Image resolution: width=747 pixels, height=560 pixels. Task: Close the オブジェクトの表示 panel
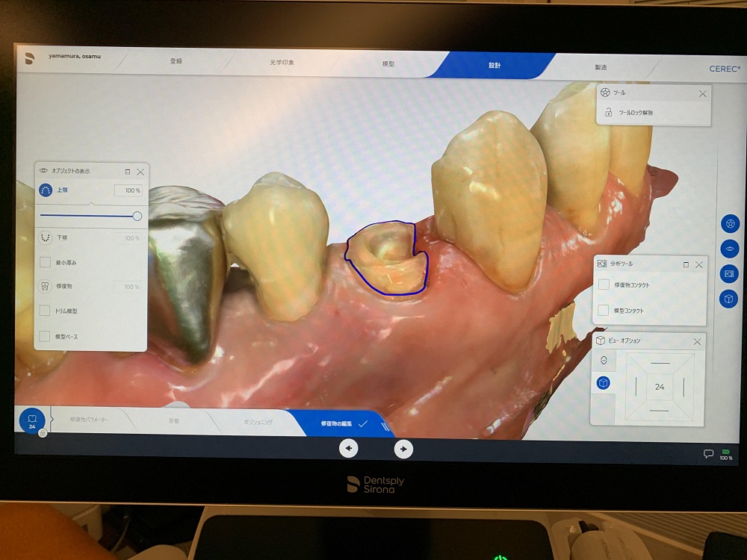point(140,172)
